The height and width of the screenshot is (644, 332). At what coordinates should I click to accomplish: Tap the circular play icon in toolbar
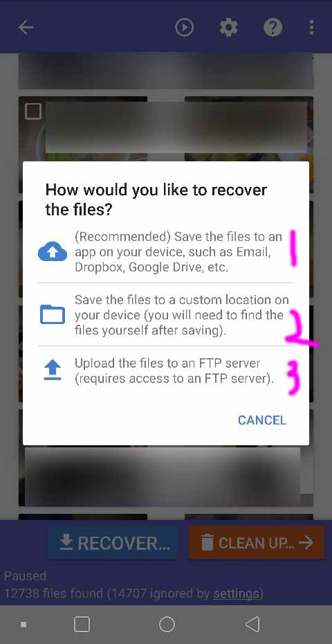184,28
